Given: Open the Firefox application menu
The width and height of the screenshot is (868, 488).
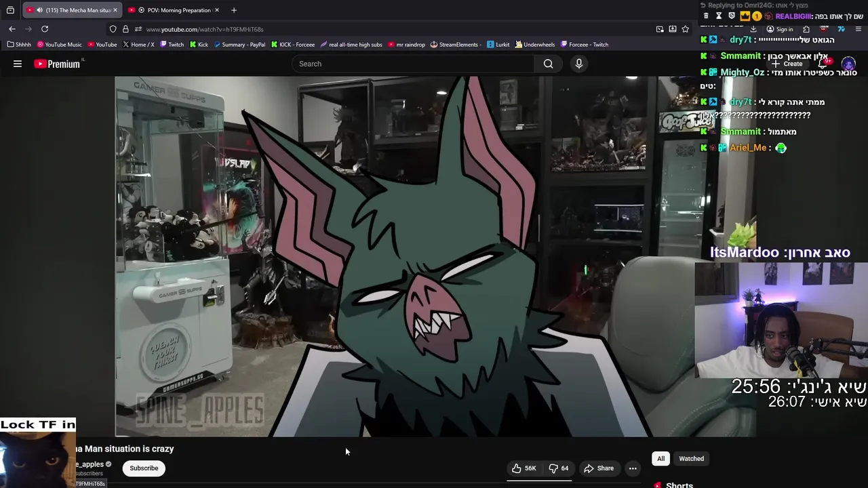Looking at the screenshot, I should (859, 29).
